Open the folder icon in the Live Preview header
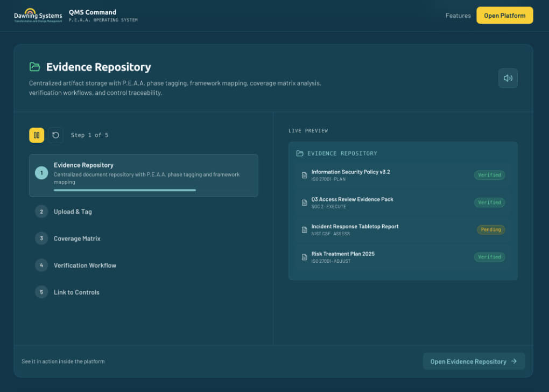Viewport: 549px width, 392px height. [300, 153]
